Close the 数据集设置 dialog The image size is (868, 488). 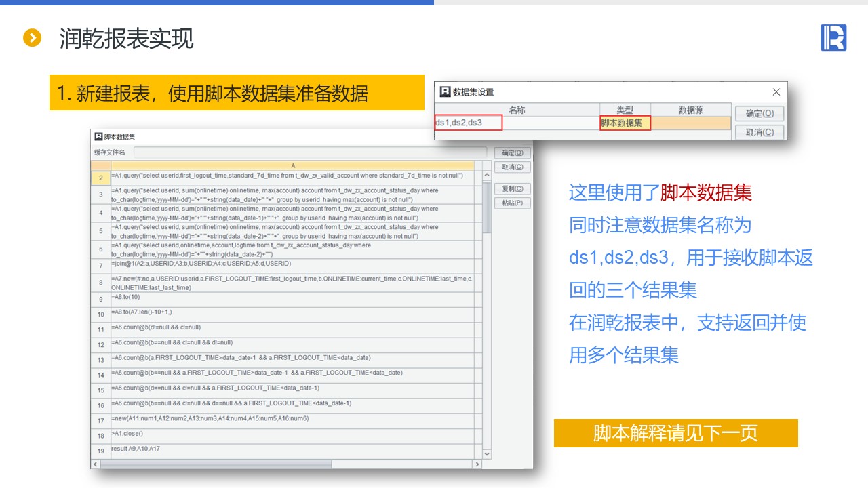click(x=776, y=91)
